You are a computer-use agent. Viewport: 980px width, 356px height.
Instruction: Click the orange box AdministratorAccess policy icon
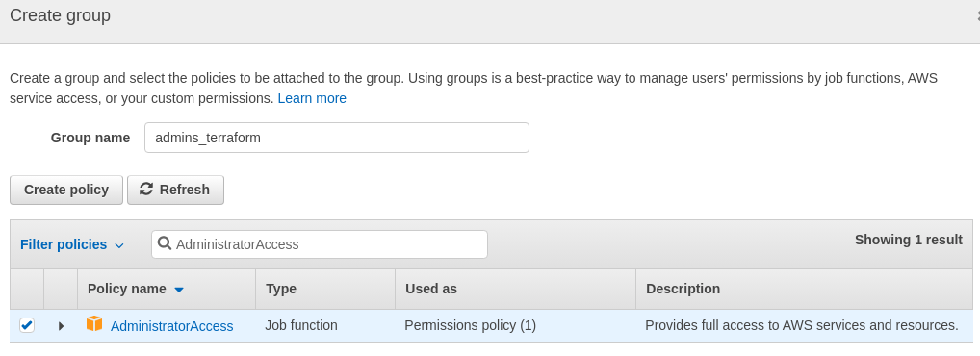point(94,324)
